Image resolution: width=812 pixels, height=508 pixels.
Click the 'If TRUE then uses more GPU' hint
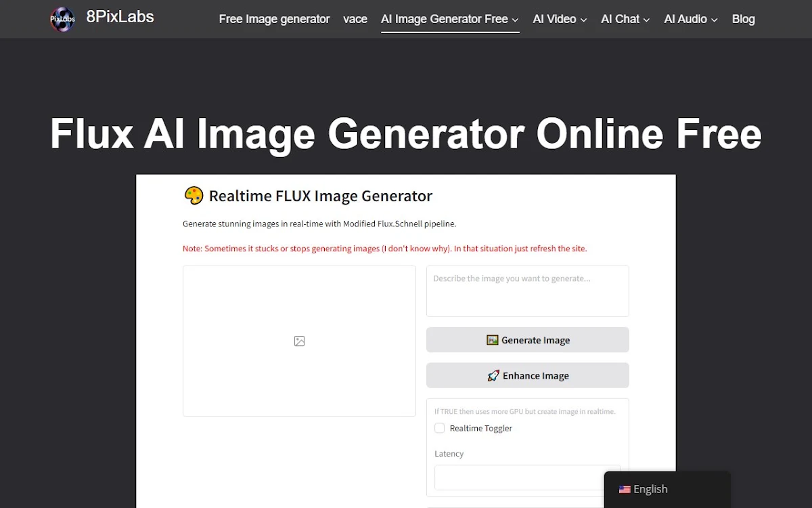pos(525,411)
